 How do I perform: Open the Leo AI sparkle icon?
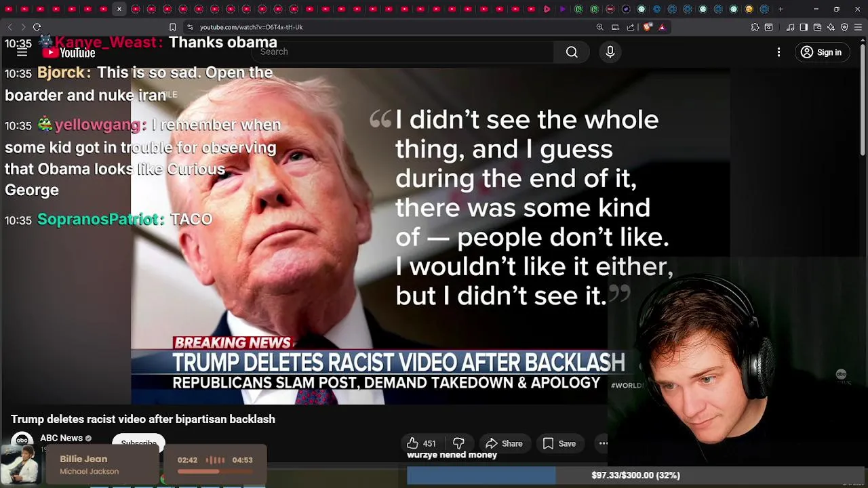tap(831, 27)
